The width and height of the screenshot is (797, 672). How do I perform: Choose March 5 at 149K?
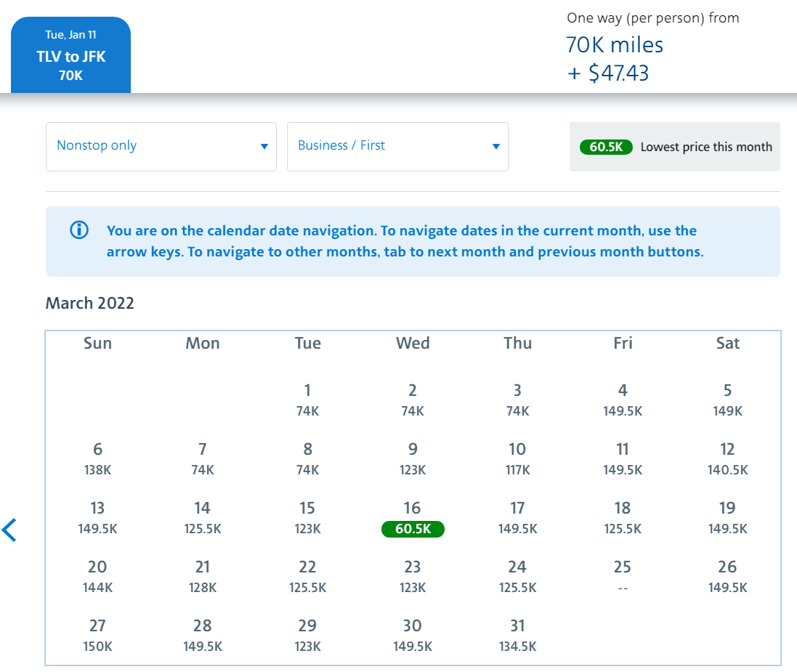[x=727, y=400]
